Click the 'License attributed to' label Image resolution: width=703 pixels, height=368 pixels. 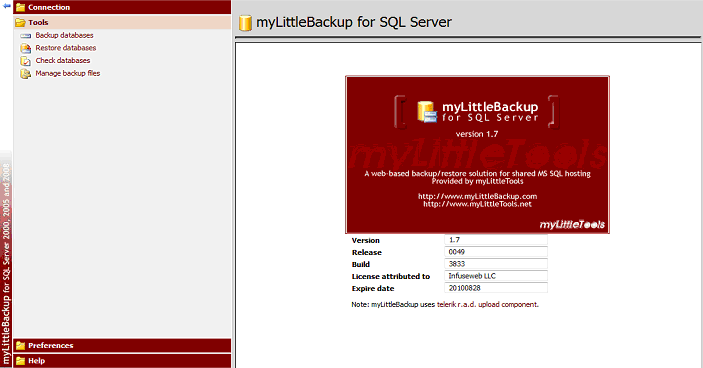tap(391, 277)
